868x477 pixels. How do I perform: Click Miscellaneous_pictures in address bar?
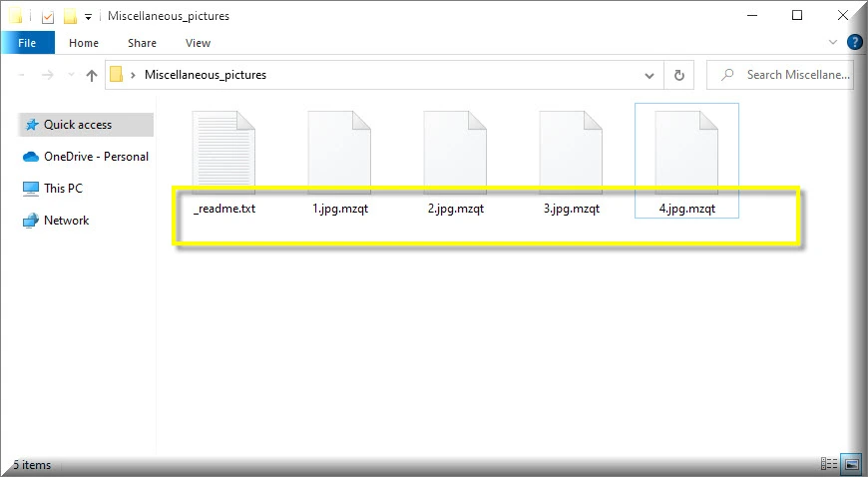(x=206, y=75)
